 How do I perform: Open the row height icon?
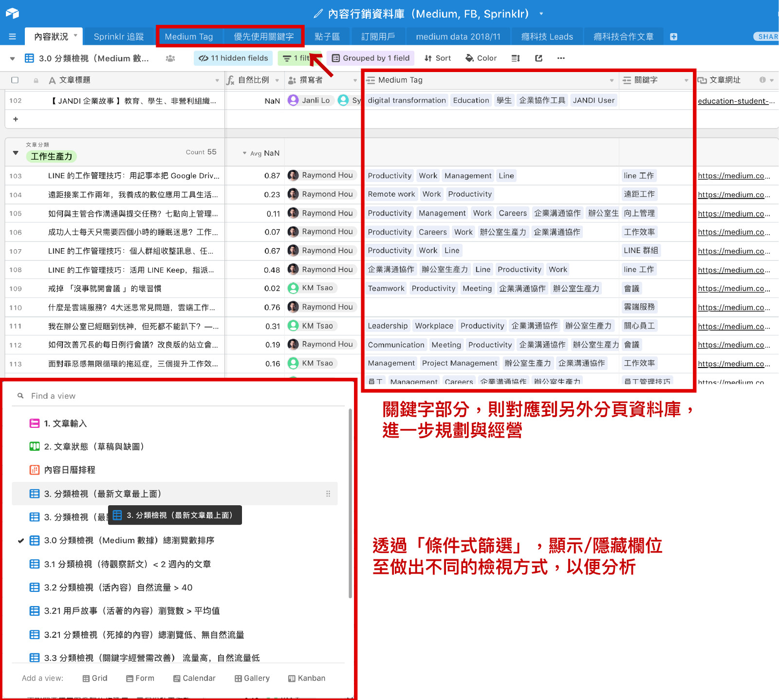coord(516,58)
